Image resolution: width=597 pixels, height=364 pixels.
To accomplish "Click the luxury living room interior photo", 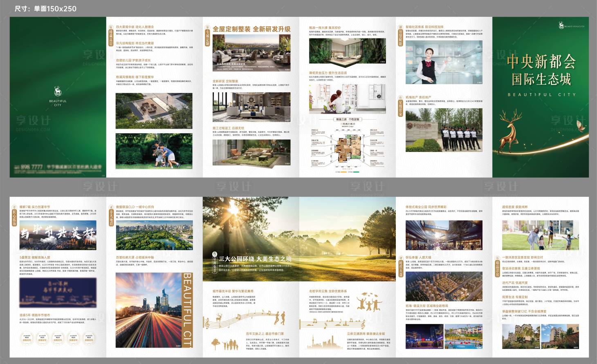I will (251, 107).
